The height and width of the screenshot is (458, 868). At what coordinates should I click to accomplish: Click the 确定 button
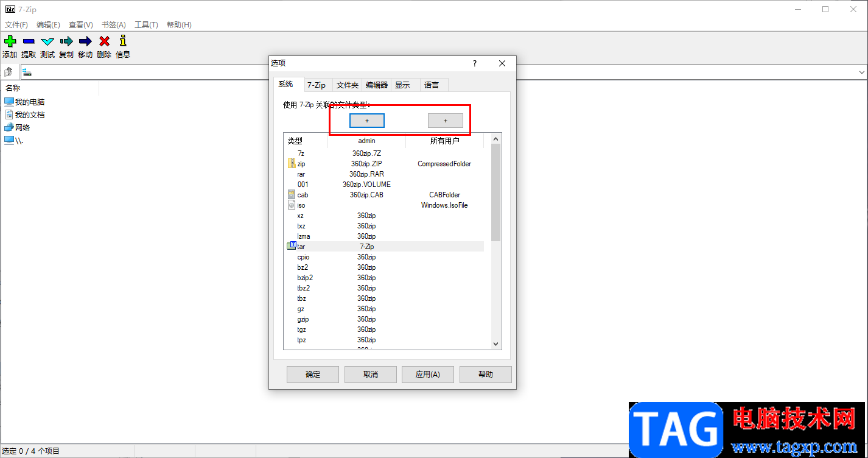point(313,375)
